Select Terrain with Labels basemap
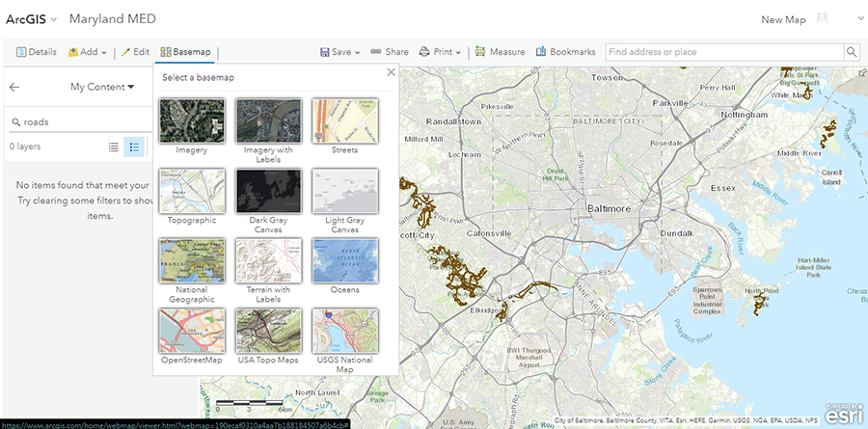The width and height of the screenshot is (868, 429). [268, 260]
